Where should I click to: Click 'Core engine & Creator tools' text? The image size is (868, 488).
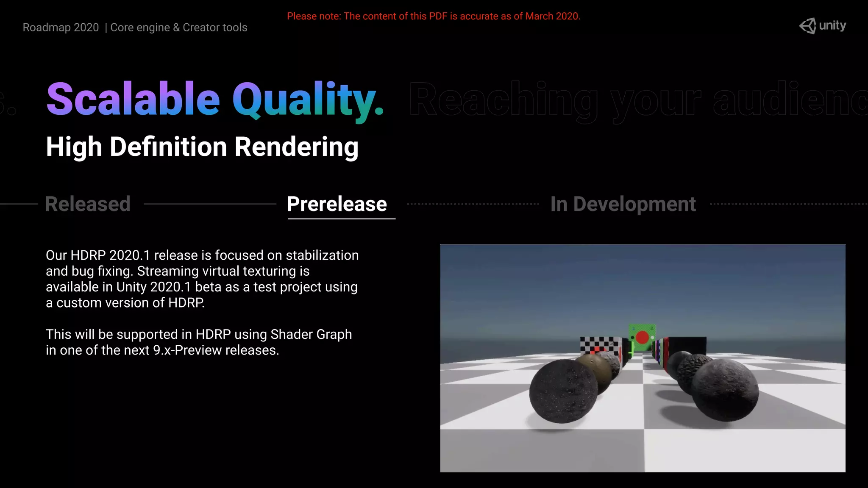(x=179, y=28)
